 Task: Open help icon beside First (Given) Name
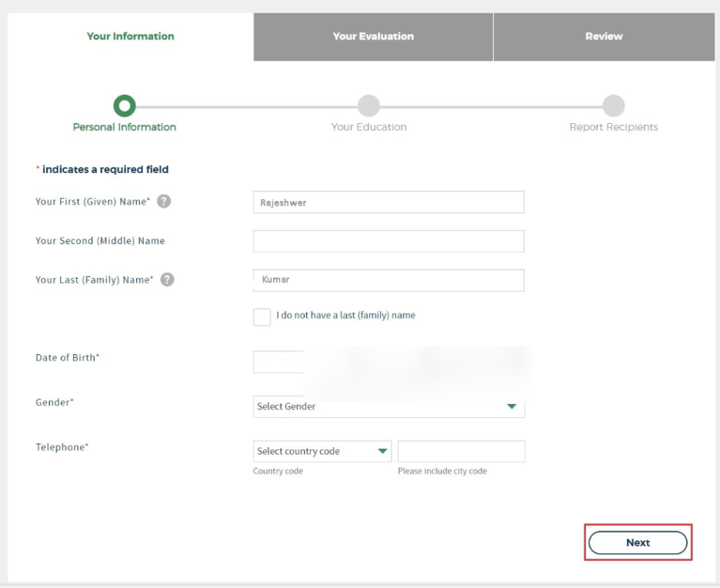[x=164, y=201]
